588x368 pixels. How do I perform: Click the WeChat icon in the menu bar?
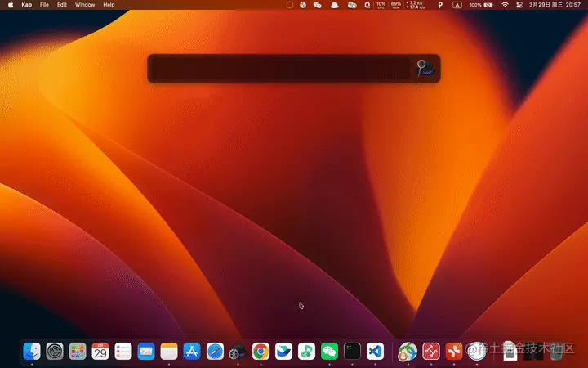pos(317,5)
